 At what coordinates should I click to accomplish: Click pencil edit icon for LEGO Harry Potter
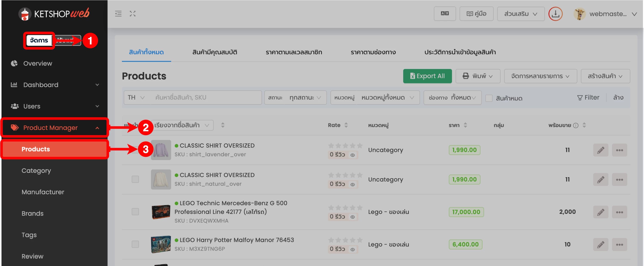click(600, 244)
